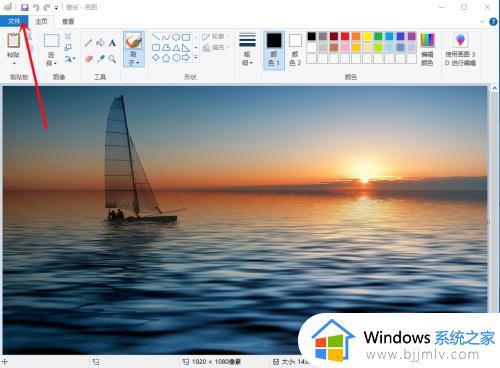Select the Magnifier tool
The height and width of the screenshot is (368, 500).
112,59
